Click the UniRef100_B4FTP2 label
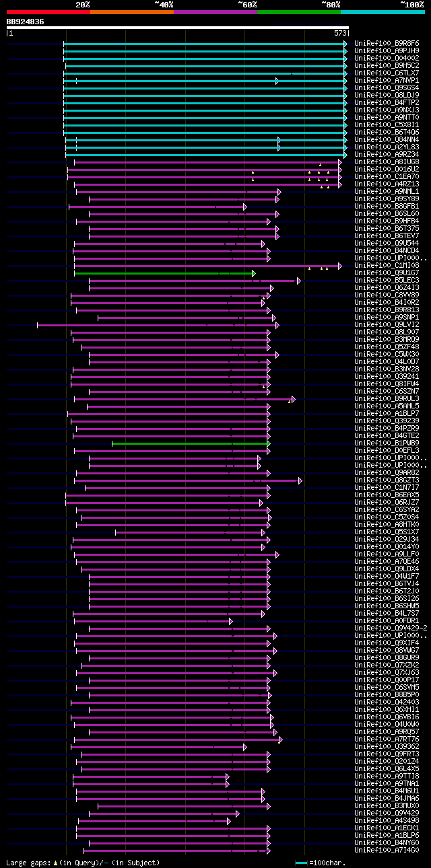This screenshot has width=431, height=868. pos(387,103)
